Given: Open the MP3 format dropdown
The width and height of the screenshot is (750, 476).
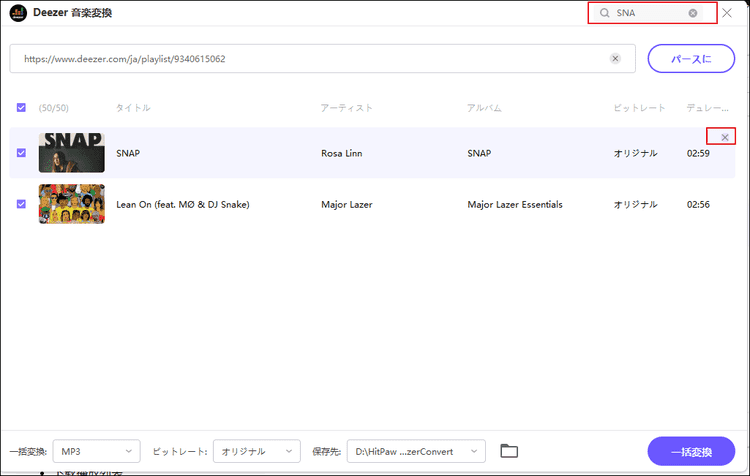Looking at the screenshot, I should (x=97, y=451).
